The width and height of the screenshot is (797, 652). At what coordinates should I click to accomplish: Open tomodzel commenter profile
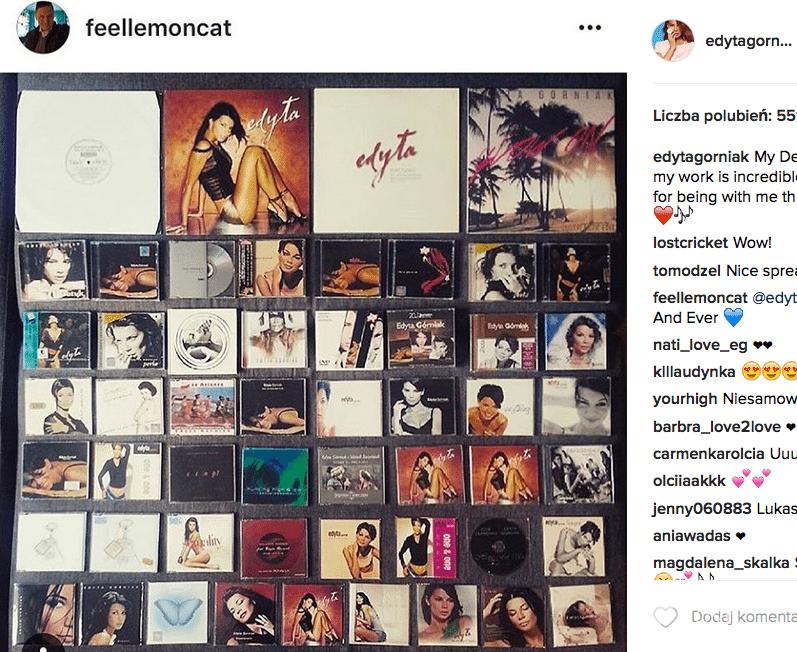click(694, 271)
